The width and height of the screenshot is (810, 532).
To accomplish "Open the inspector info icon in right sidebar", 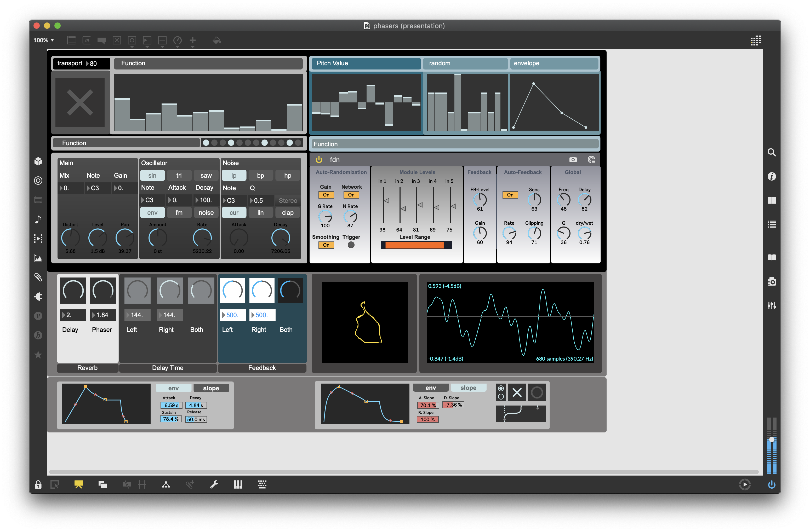I will tap(772, 176).
